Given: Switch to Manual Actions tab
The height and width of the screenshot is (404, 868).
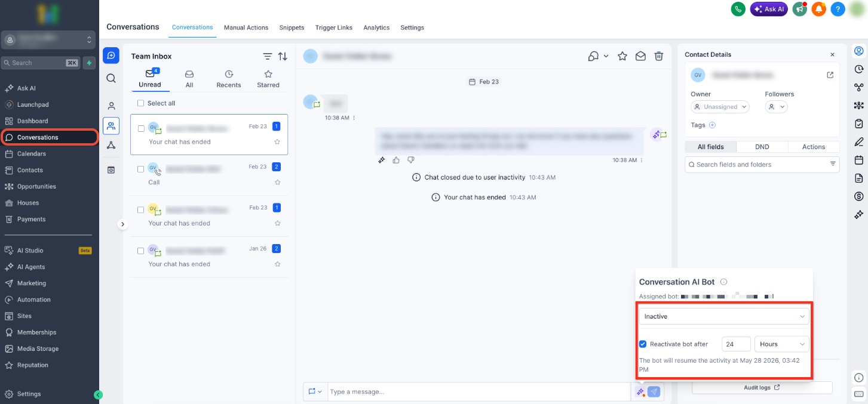Looking at the screenshot, I should pos(246,27).
